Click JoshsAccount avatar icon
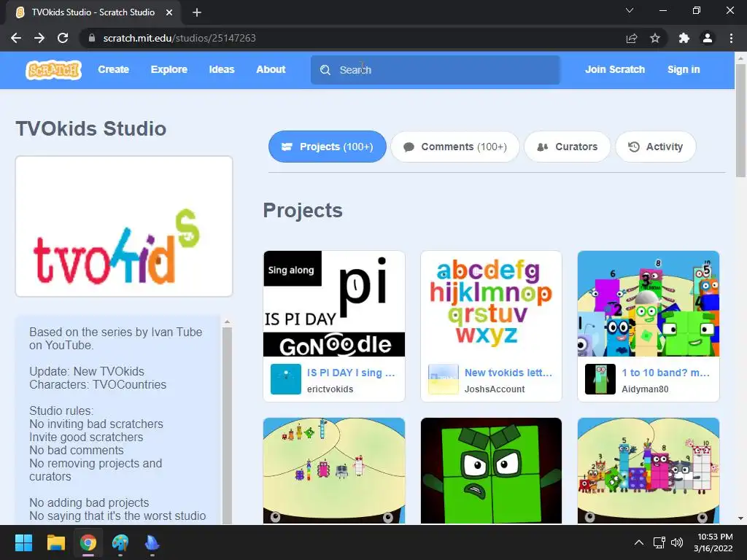The image size is (747, 560). [444, 379]
